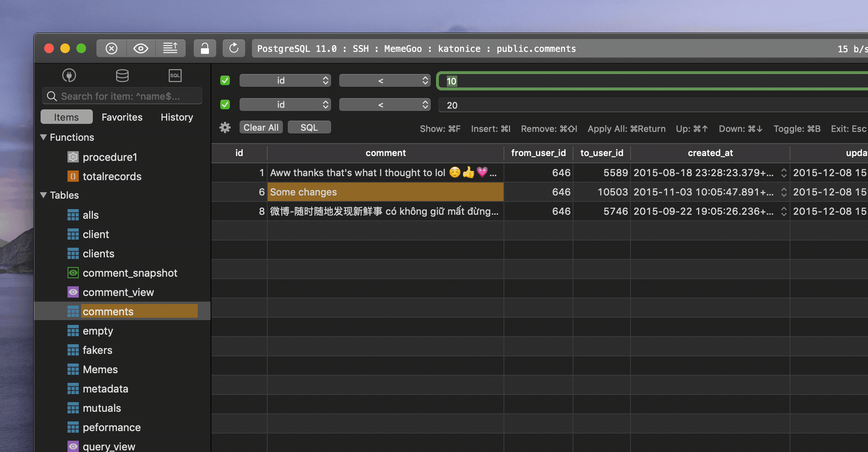Image resolution: width=868 pixels, height=452 pixels.
Task: Open the first filter column dropdown
Action: (x=285, y=80)
